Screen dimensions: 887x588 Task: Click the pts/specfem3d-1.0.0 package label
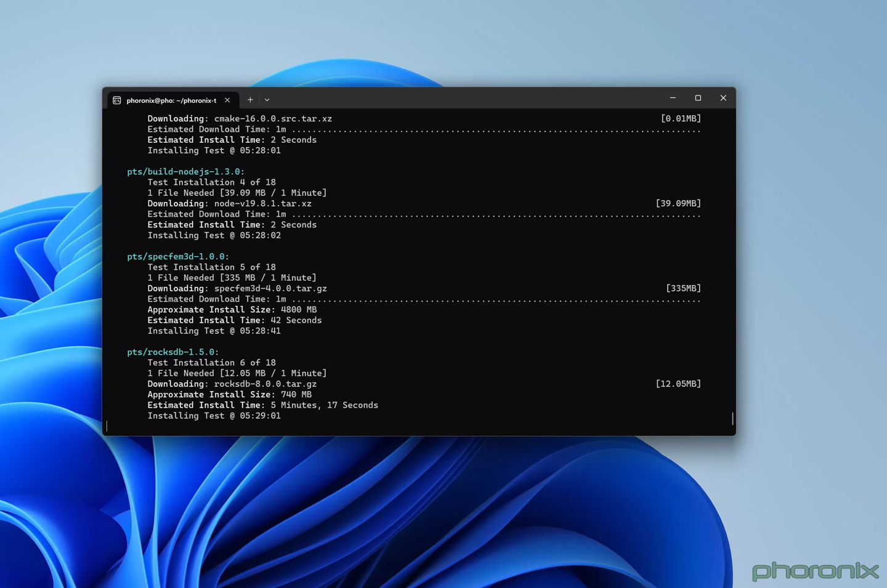tap(177, 256)
